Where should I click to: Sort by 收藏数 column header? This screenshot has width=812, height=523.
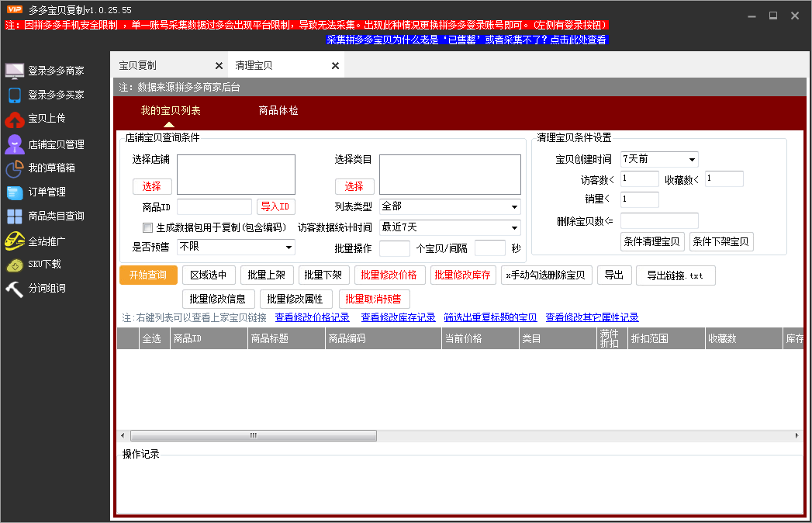(x=744, y=338)
